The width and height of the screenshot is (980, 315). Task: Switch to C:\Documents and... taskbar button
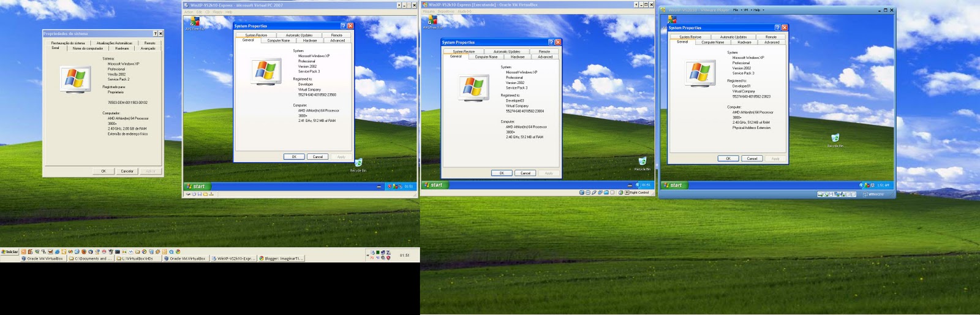pyautogui.click(x=91, y=259)
